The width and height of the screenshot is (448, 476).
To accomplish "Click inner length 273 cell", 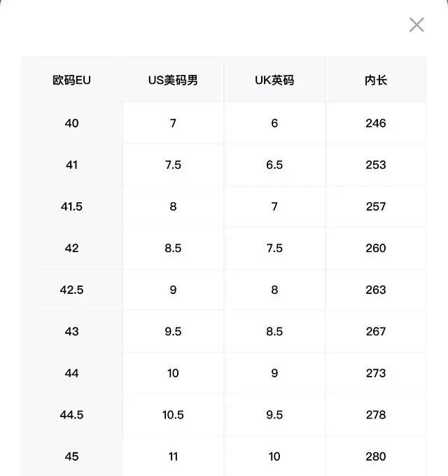I will click(376, 373).
